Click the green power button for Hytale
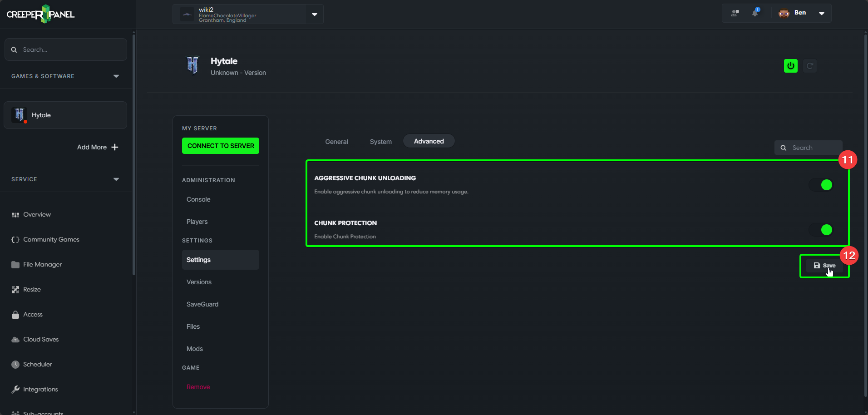Screen dimensions: 868x415 [790, 66]
